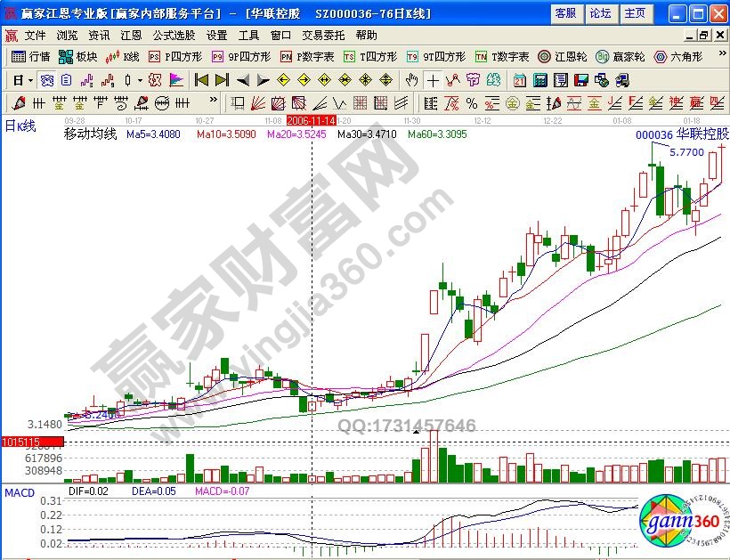Click the 2006-11-14 date marker on timeline
Viewport: 730px width, 560px height.
pos(311,118)
